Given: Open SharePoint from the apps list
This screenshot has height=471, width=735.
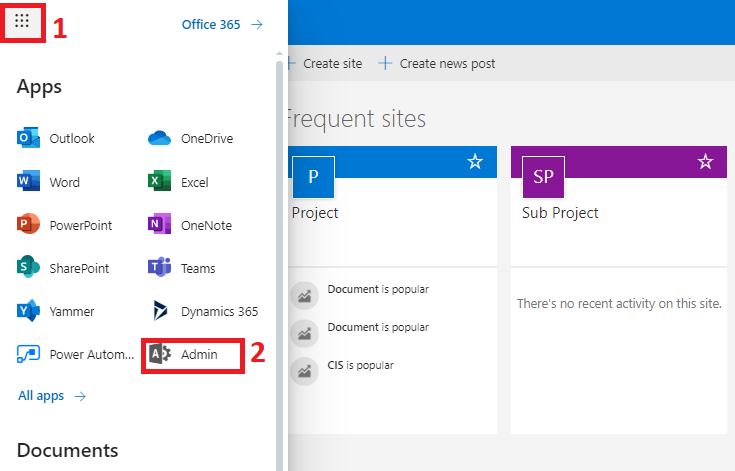Looking at the screenshot, I should (65, 269).
